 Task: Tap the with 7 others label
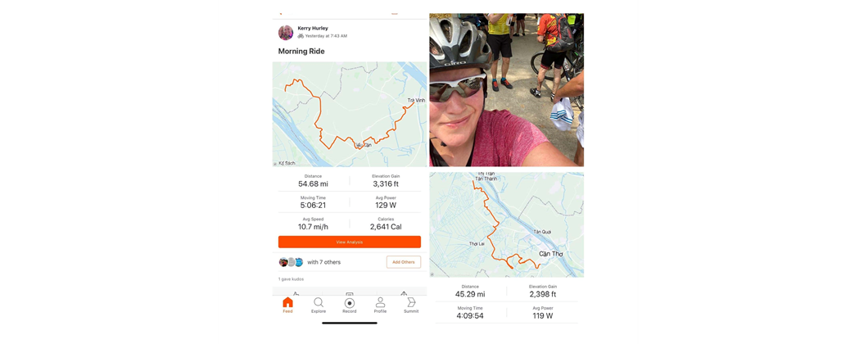pos(323,262)
